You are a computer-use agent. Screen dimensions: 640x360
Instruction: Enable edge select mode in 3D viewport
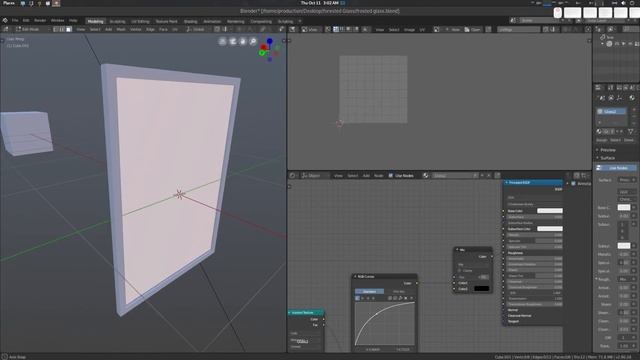click(x=62, y=29)
